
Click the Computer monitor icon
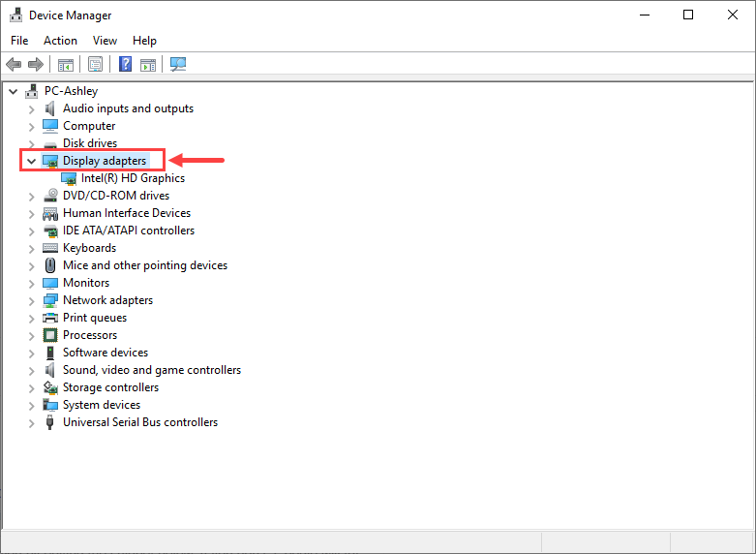(50, 126)
